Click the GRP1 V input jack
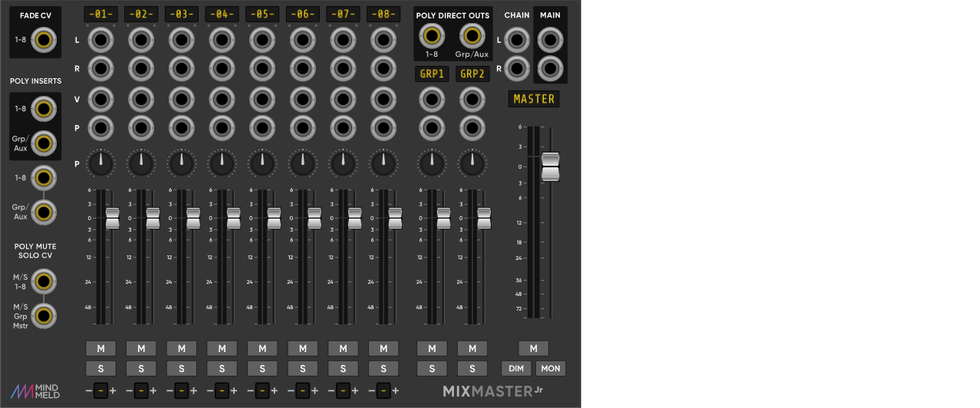Viewport: 980px width, 408px height. coord(432,99)
